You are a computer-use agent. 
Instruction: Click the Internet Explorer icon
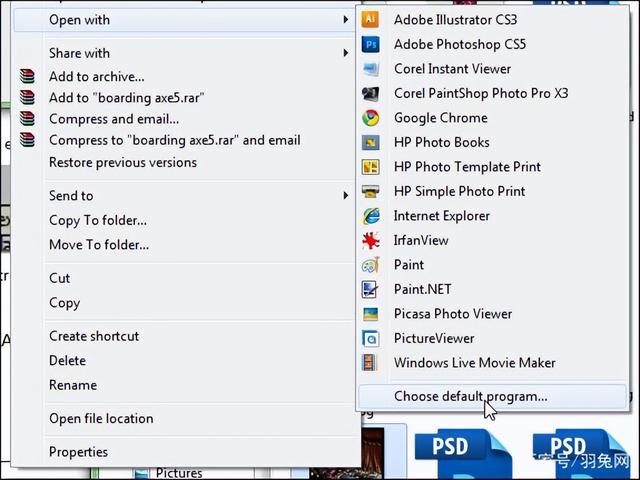(370, 216)
